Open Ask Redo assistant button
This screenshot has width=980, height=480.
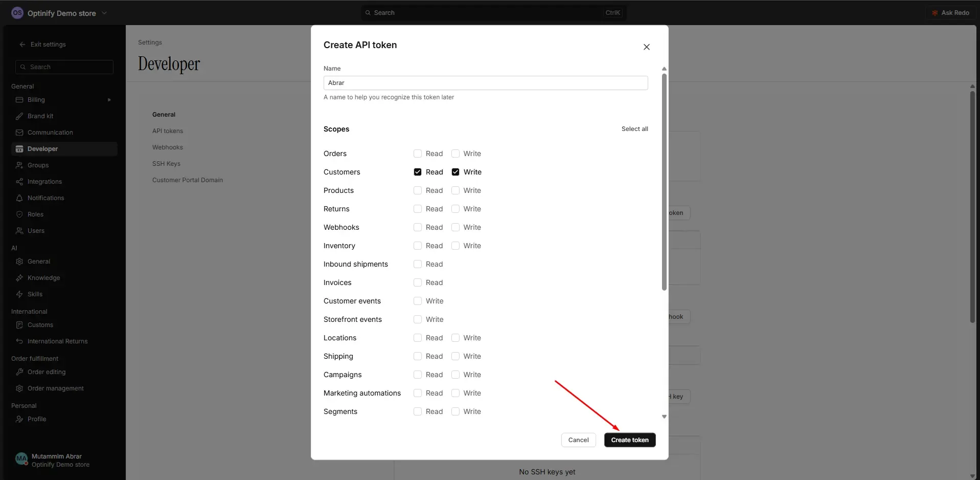click(950, 13)
